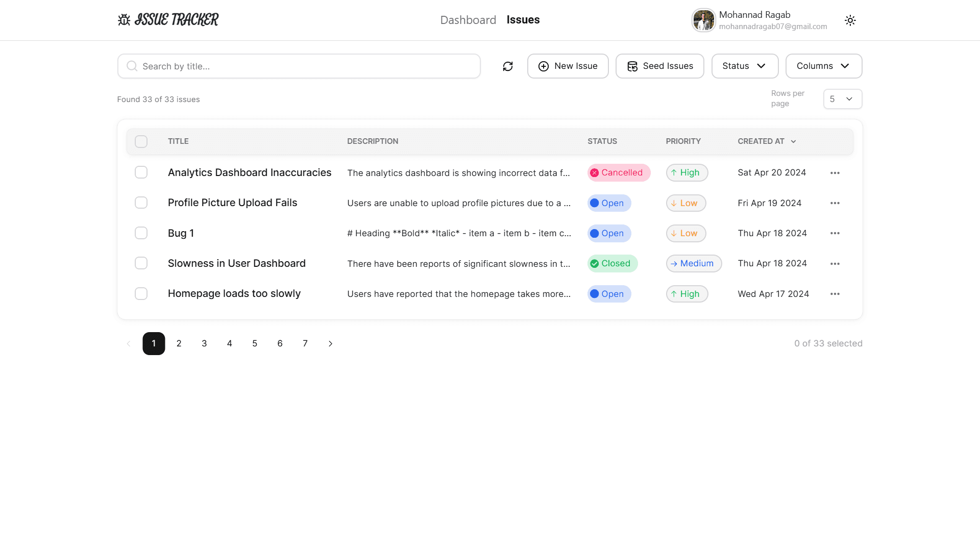The width and height of the screenshot is (980, 551).
Task: Sort by the Created At column header
Action: [767, 141]
